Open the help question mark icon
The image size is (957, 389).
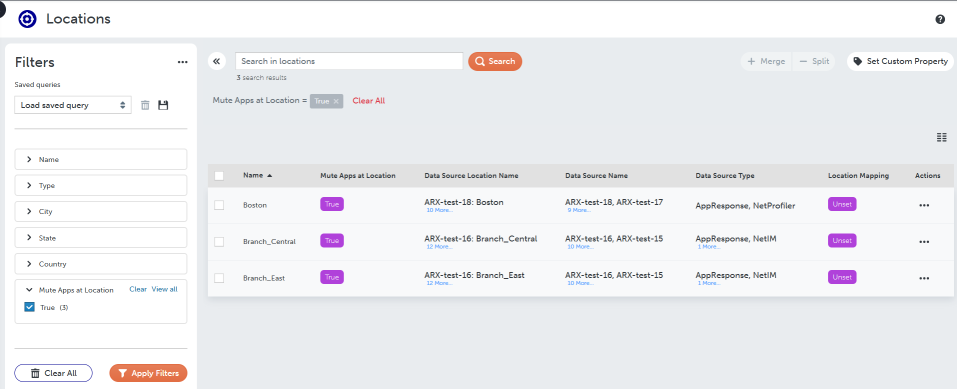pyautogui.click(x=940, y=19)
